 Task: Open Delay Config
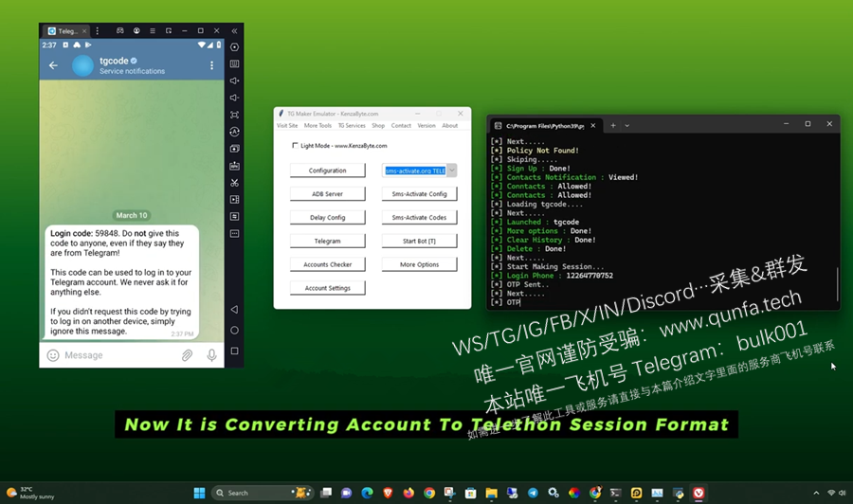(328, 218)
